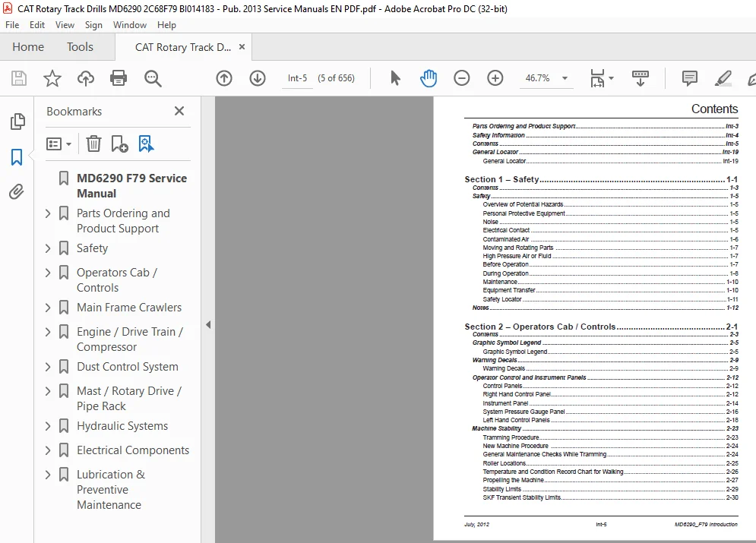The height and width of the screenshot is (543, 756).
Task: Open the Find text search tool
Action: [x=153, y=78]
